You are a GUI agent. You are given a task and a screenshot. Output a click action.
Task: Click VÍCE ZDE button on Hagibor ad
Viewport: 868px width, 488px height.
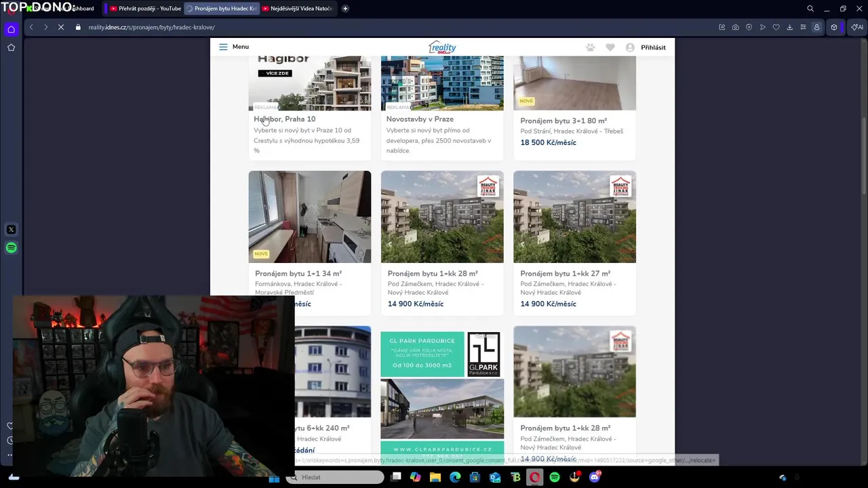277,73
